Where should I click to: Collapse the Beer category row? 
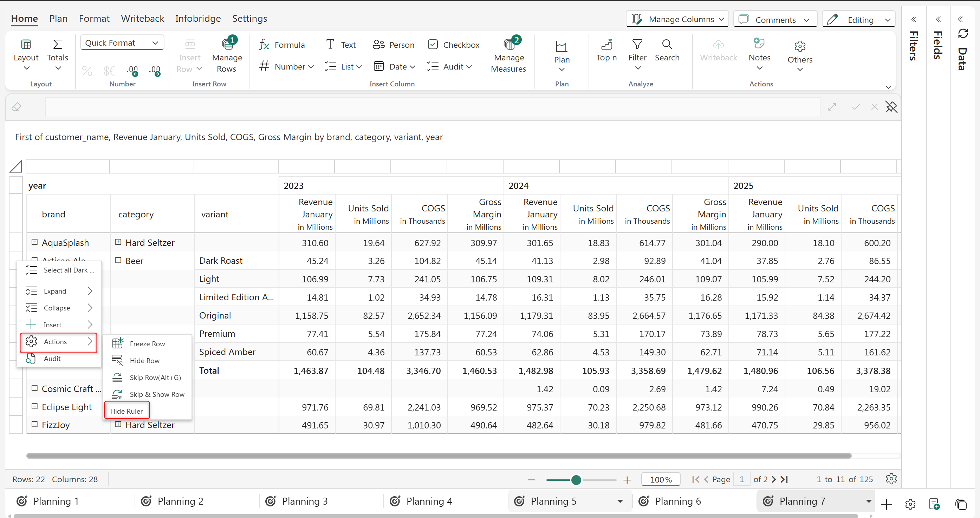point(118,260)
